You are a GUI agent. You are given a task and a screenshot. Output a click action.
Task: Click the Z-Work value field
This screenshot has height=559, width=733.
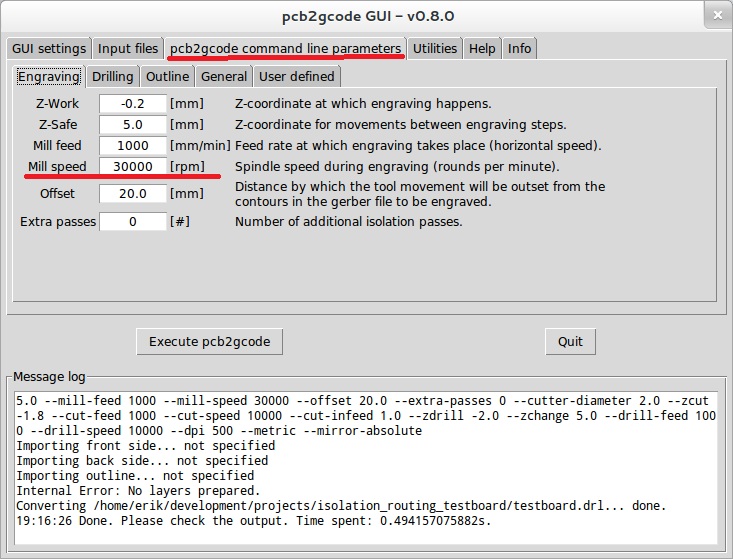click(x=133, y=104)
